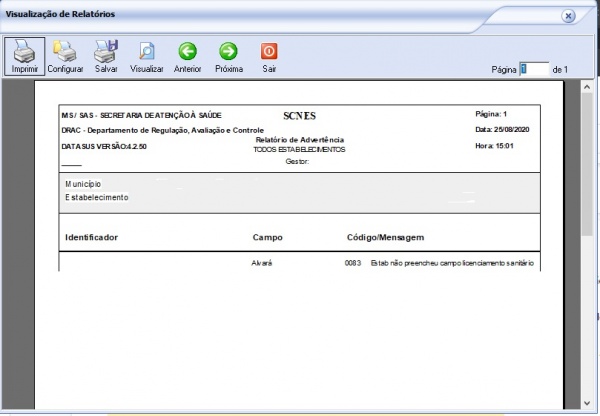
Task: Click the report scrollbar up arrow
Action: pyautogui.click(x=588, y=87)
